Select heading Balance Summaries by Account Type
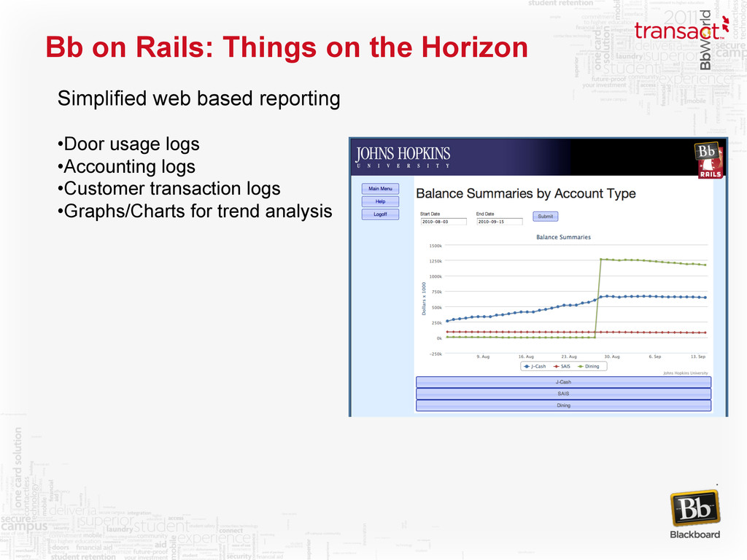 tap(526, 194)
